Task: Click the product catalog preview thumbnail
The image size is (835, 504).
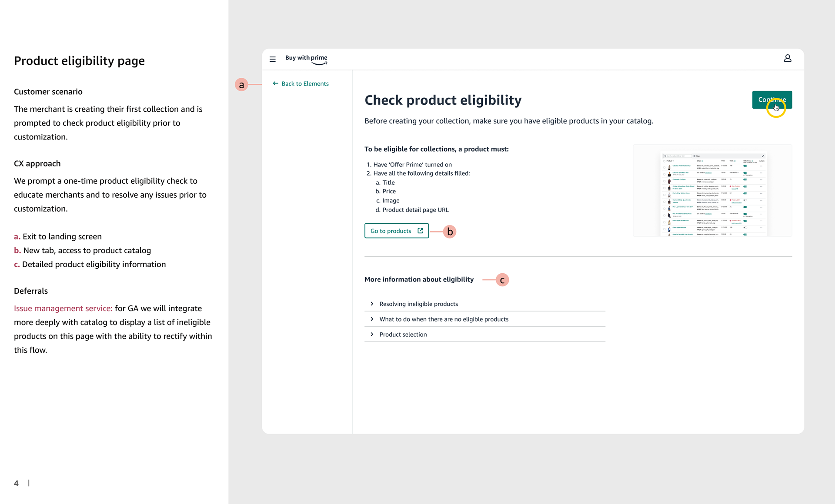Action: pyautogui.click(x=712, y=191)
